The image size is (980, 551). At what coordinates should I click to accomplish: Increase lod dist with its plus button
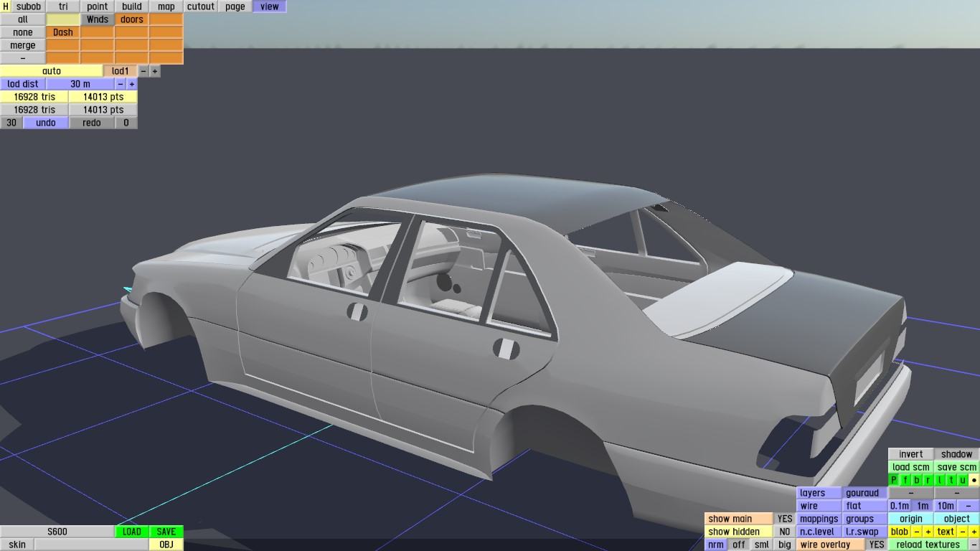click(132, 84)
